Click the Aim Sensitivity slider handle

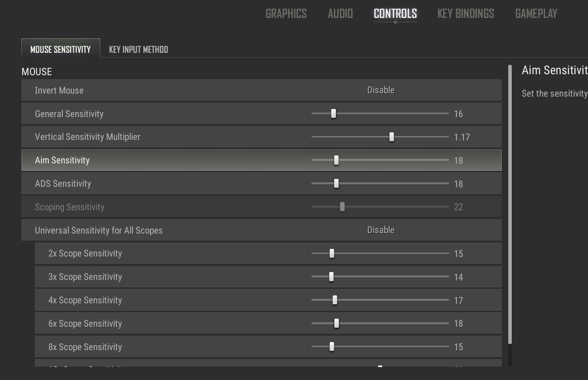point(336,160)
